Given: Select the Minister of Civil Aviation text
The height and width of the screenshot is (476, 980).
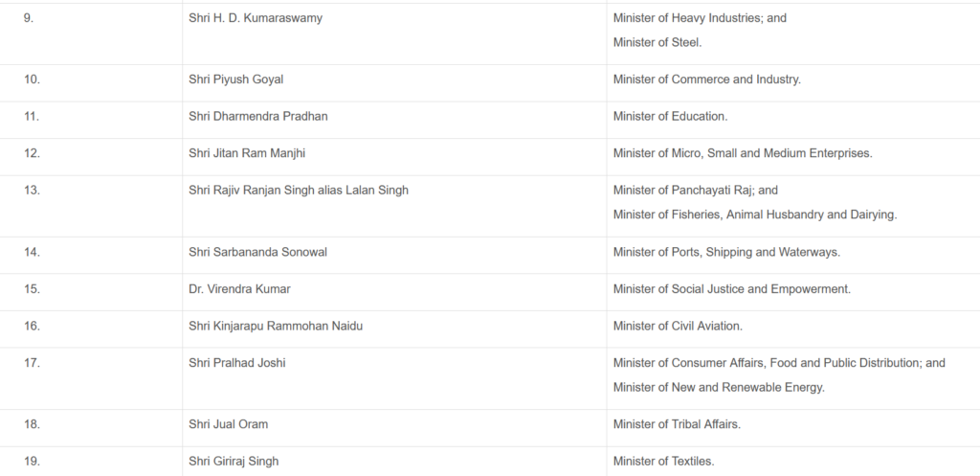Looking at the screenshot, I should (x=678, y=326).
